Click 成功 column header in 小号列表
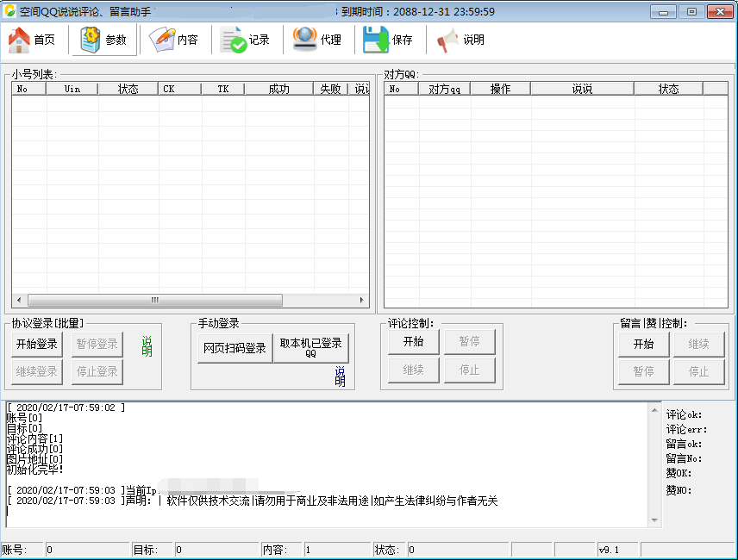This screenshot has height=560, width=738. coord(279,89)
